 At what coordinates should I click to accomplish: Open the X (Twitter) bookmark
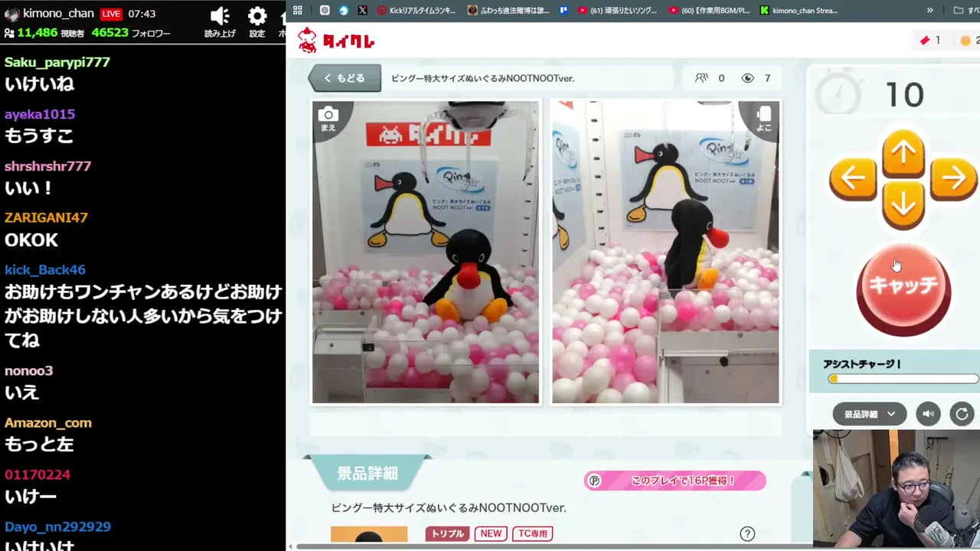pos(362,10)
